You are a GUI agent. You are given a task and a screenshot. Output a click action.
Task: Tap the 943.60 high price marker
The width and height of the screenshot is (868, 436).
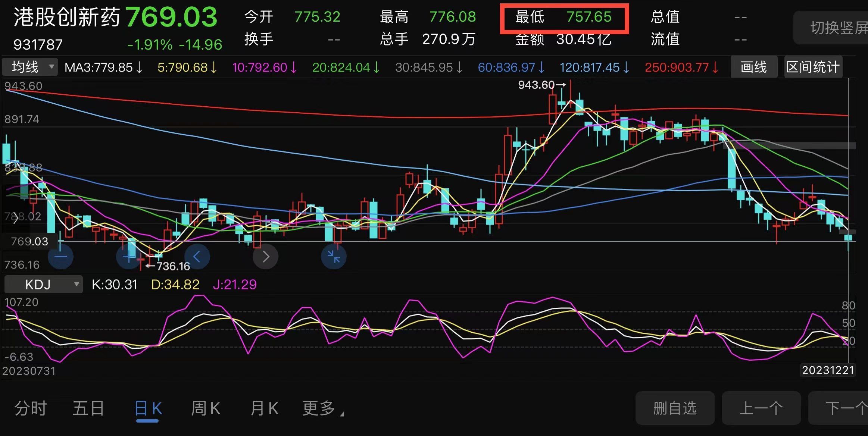(542, 85)
